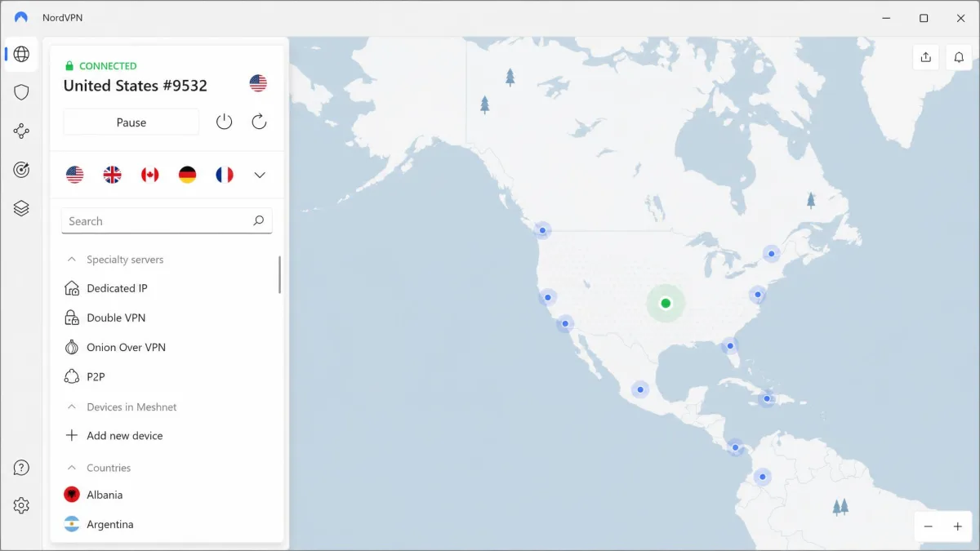980x551 pixels.
Task: Zoom out the map with minus
Action: pos(928,527)
